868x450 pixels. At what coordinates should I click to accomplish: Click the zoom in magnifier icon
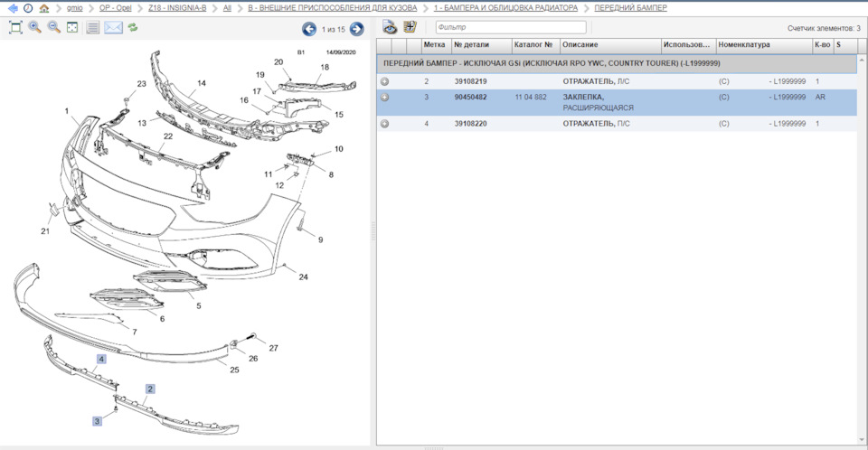pos(35,28)
